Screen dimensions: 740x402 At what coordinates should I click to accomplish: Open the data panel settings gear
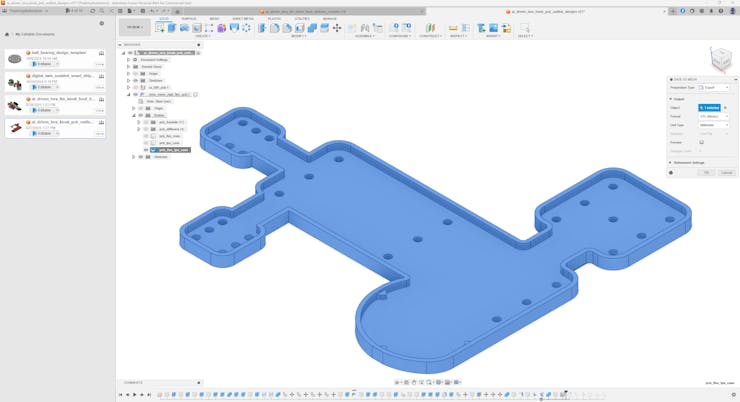[x=101, y=23]
